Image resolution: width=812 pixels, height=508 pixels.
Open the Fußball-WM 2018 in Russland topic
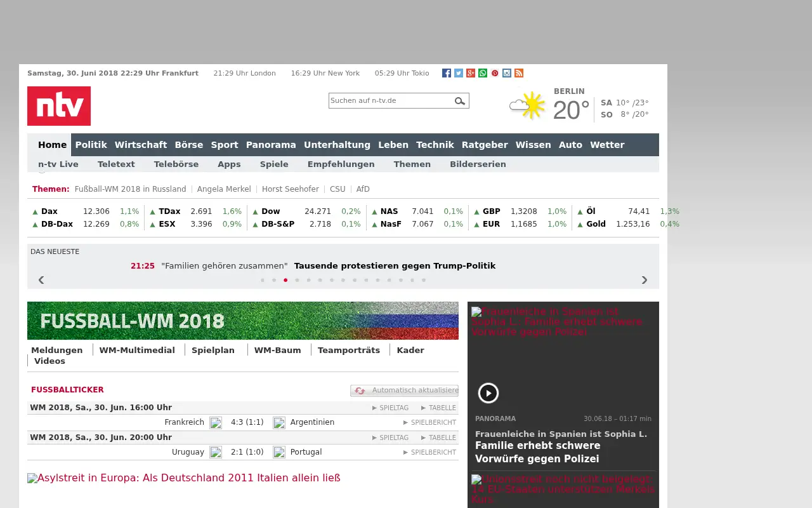pos(131,189)
